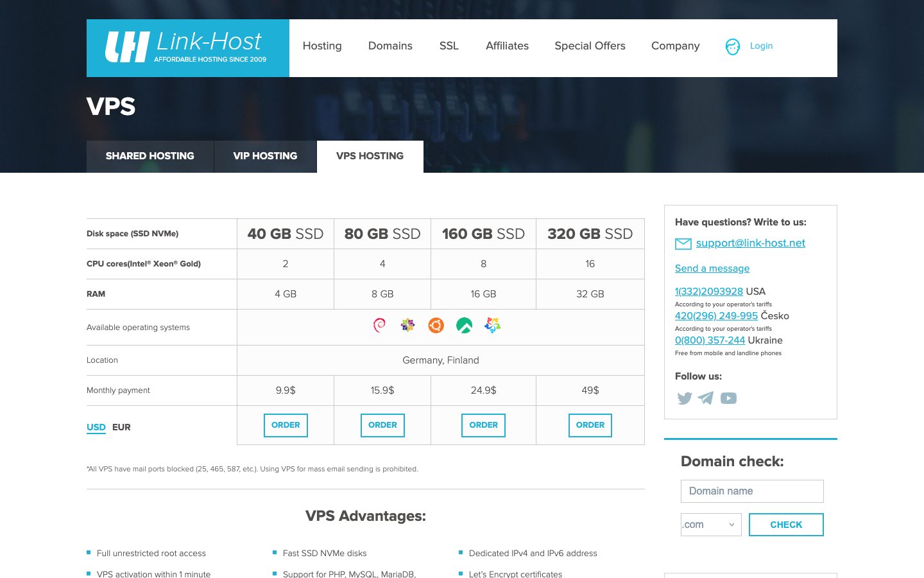Click the CentOS icon

click(407, 326)
